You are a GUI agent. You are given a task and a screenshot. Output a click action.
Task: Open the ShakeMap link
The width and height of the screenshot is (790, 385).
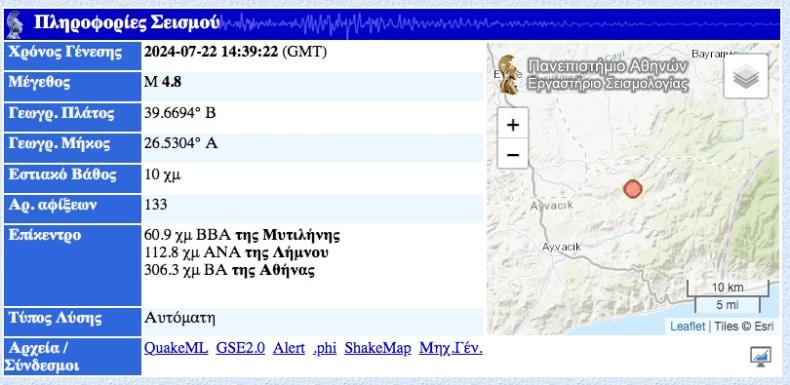coord(377,348)
